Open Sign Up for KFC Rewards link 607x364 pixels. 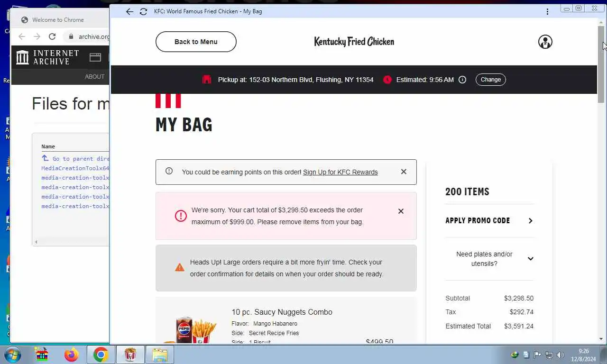[x=340, y=172]
